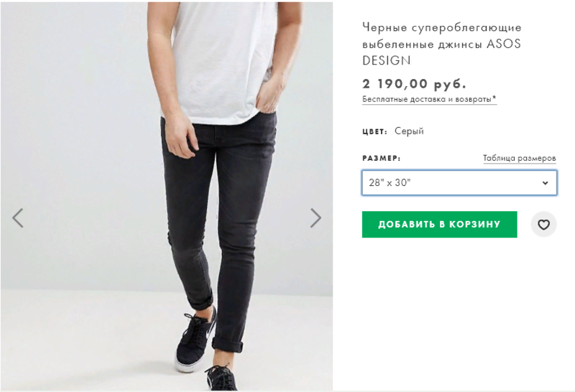Select the Серый color value
This screenshot has width=575, height=392.
(x=409, y=131)
